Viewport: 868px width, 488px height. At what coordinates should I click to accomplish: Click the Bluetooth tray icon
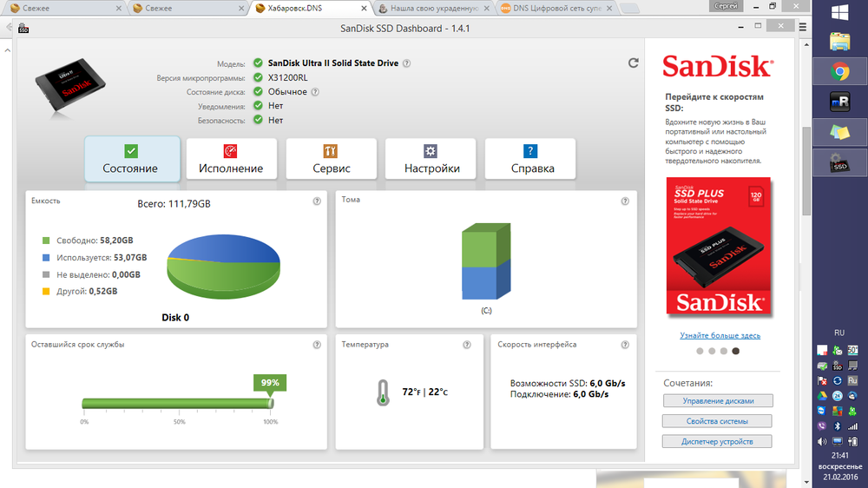pos(838,426)
